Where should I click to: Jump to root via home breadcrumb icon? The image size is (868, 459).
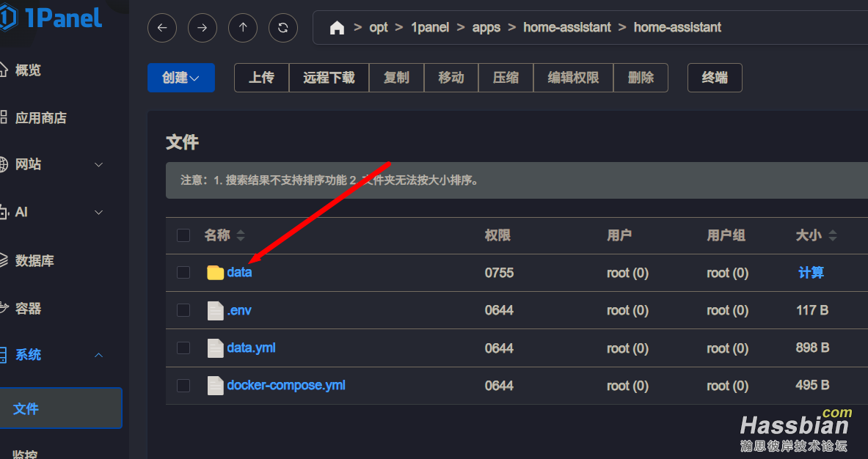point(337,28)
